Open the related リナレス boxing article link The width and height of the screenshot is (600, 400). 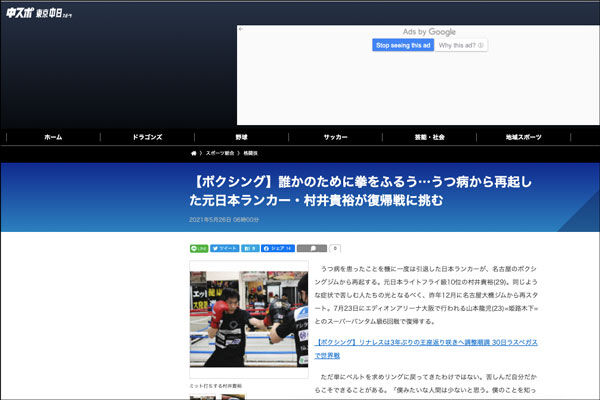tap(426, 349)
